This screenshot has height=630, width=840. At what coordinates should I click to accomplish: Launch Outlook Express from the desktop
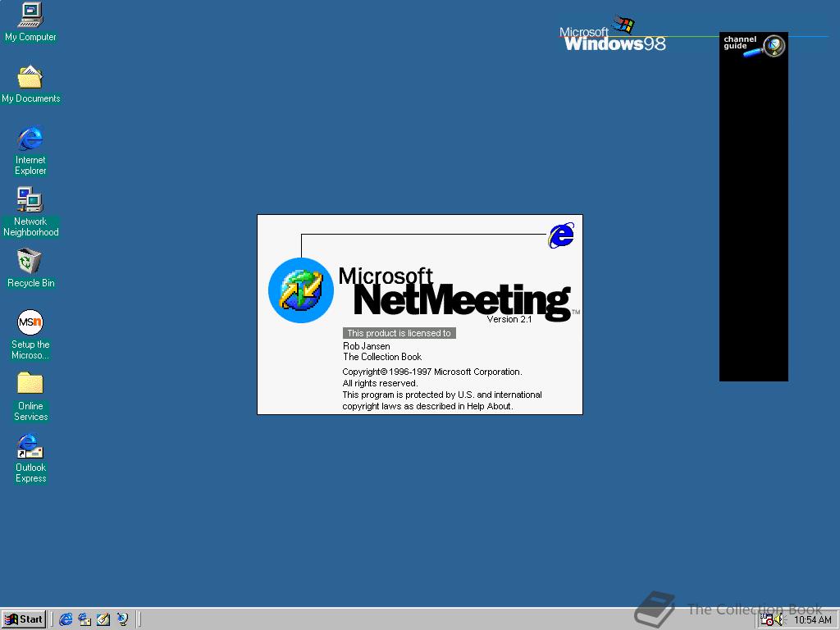(30, 445)
